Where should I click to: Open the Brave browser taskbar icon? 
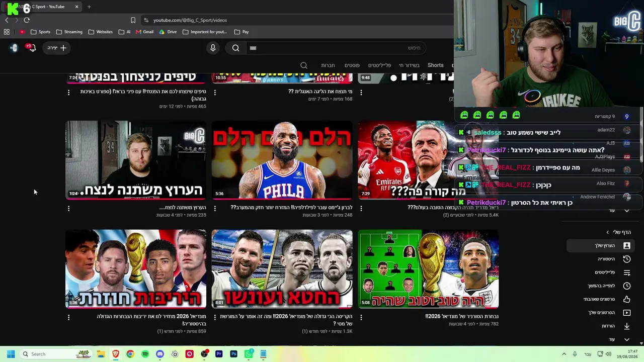116,354
